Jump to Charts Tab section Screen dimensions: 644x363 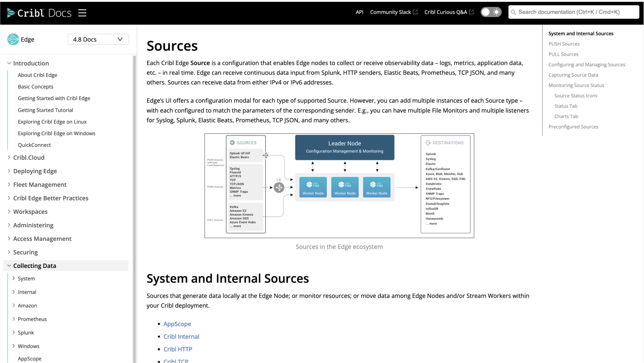point(566,117)
